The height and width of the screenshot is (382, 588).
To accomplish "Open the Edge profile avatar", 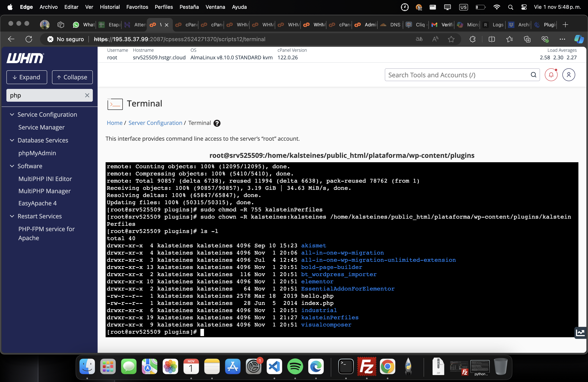I will click(45, 25).
